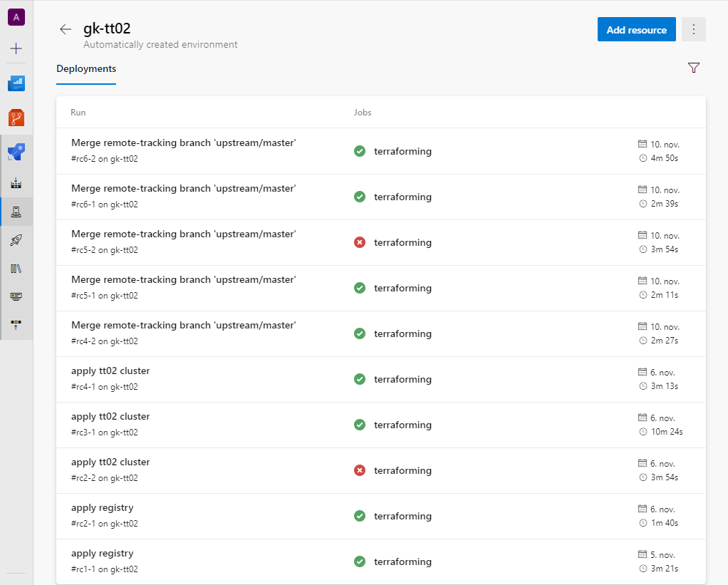Open the Library books icon
Image resolution: width=728 pixels, height=585 pixels.
pyautogui.click(x=16, y=269)
